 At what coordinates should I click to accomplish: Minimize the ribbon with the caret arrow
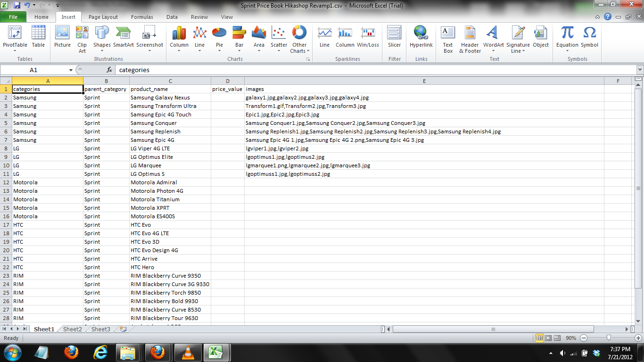click(598, 17)
